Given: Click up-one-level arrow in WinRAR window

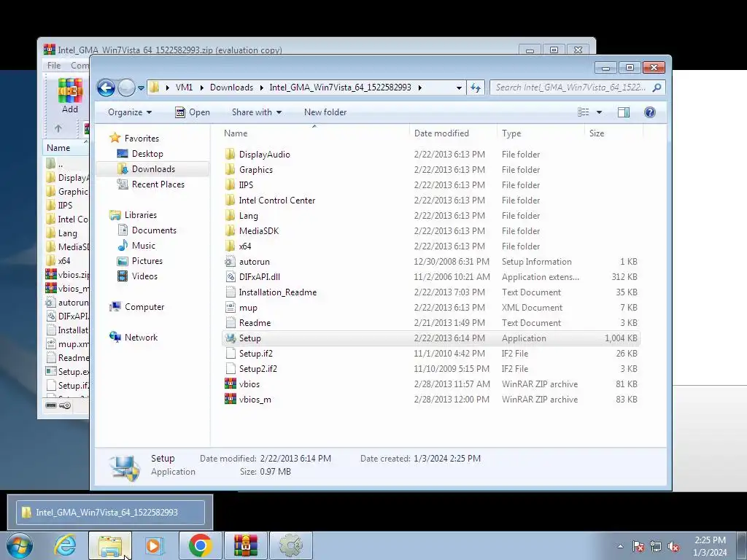Looking at the screenshot, I should click(x=58, y=128).
